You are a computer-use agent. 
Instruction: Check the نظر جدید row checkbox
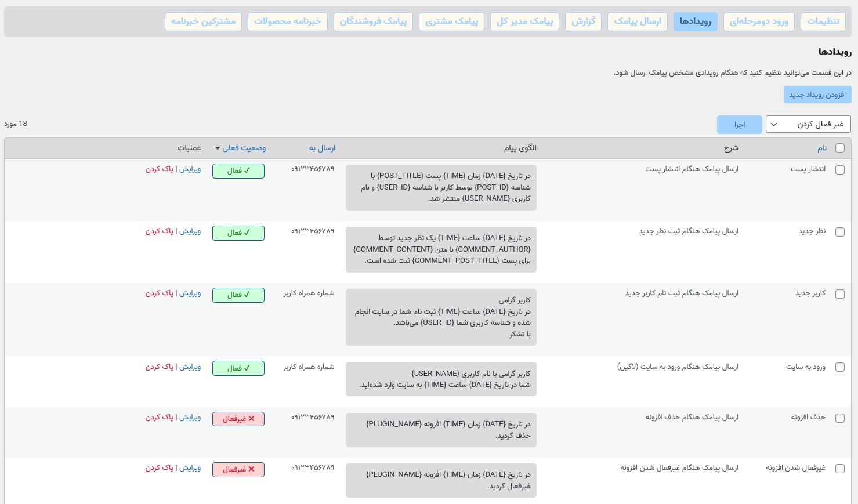tap(840, 232)
